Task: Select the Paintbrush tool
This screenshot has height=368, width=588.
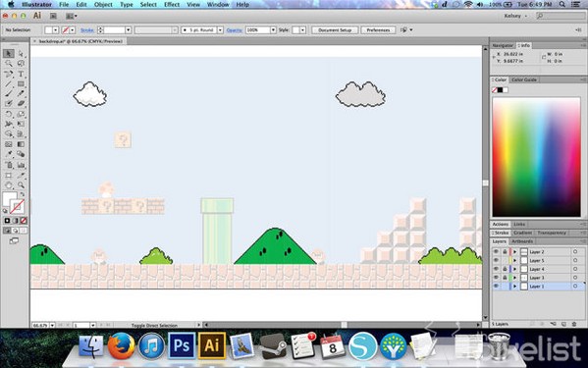Action: click(9, 93)
